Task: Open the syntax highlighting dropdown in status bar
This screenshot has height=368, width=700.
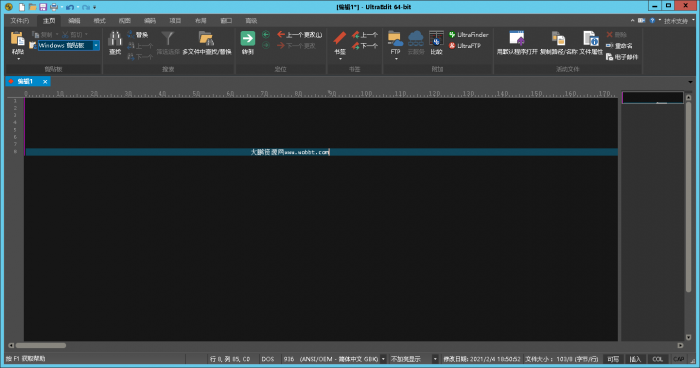Action: pos(435,359)
